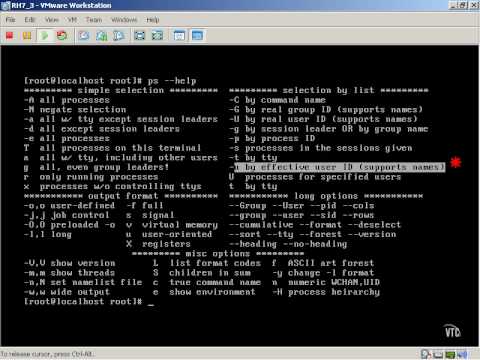Minimize the VMware Workstation window
Screen dimensions: 480x360
pos(453,5)
